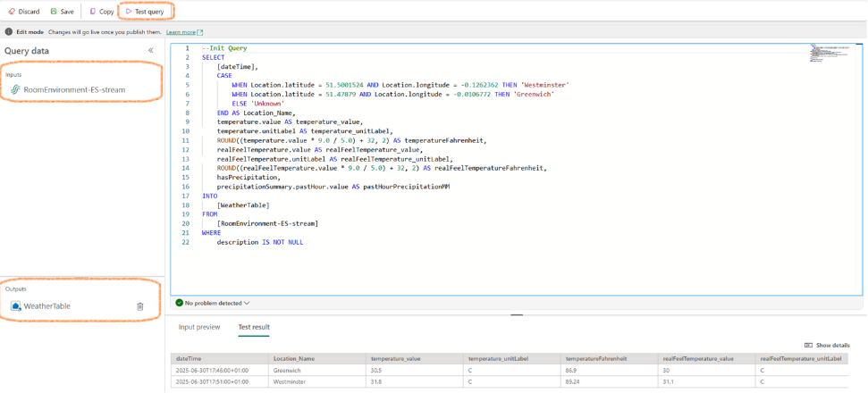Click the --Init Query comment line
This screenshot has height=393, width=868.
224,48
